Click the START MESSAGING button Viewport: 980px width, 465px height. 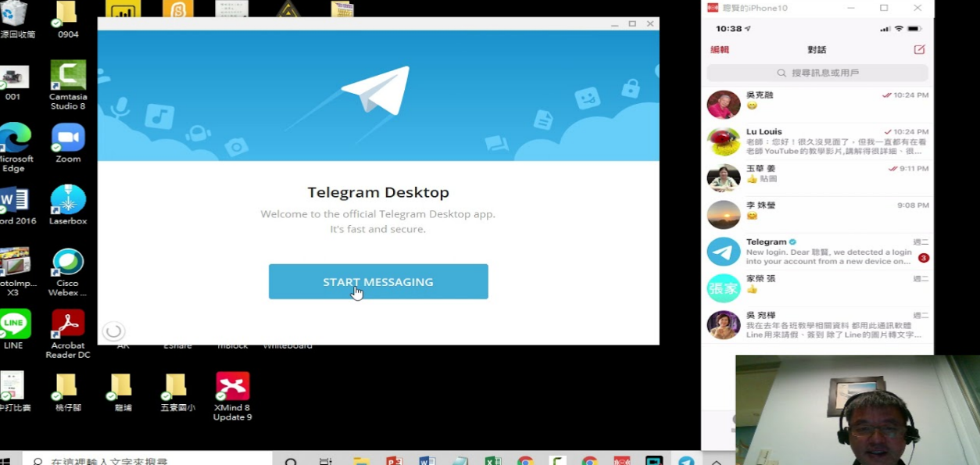378,281
